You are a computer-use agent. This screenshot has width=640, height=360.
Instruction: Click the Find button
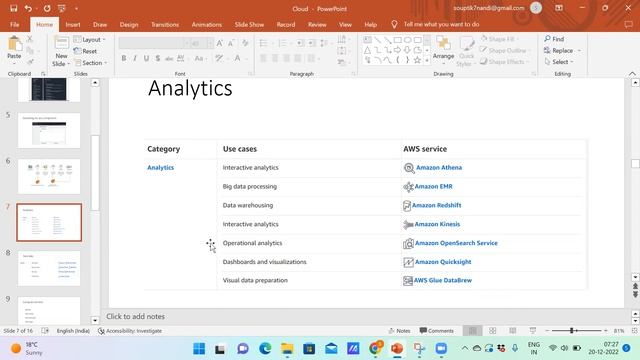click(x=554, y=39)
